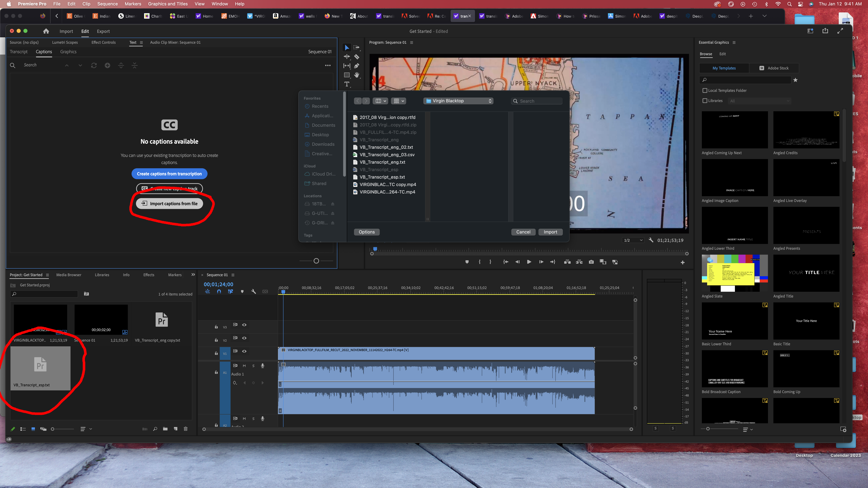Open the Virgin Blacktop folder dropdown
Image resolution: width=868 pixels, height=488 pixels.
pyautogui.click(x=458, y=101)
